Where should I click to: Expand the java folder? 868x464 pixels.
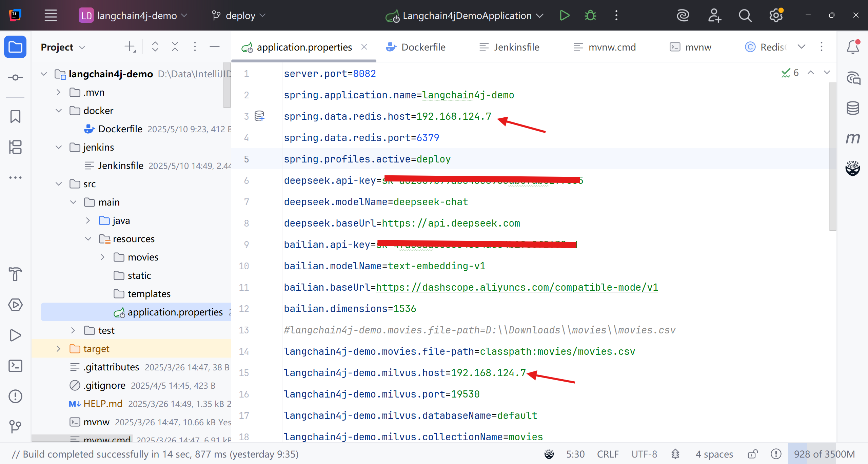[x=88, y=220]
